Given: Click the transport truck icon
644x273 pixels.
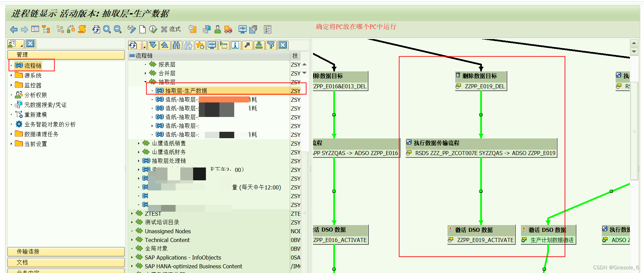Looking at the screenshot, I should click(x=228, y=29).
